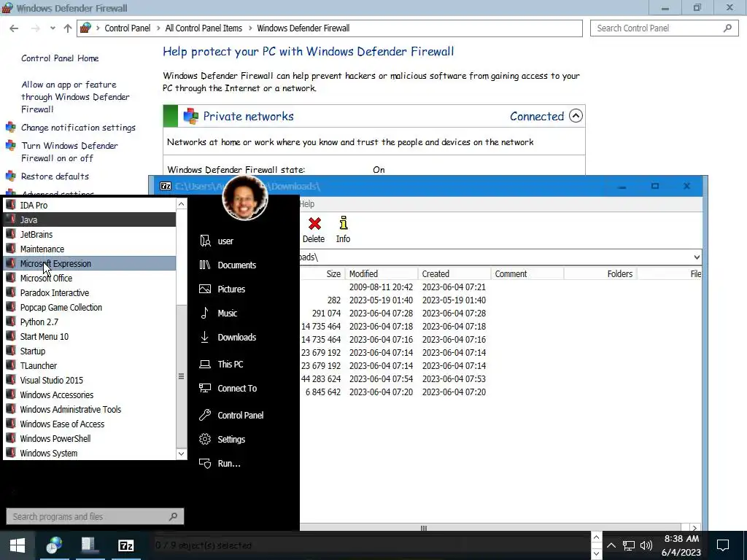Select the file row with size 6 845 642
The width and height of the screenshot is (747, 560).
pyautogui.click(x=500, y=392)
